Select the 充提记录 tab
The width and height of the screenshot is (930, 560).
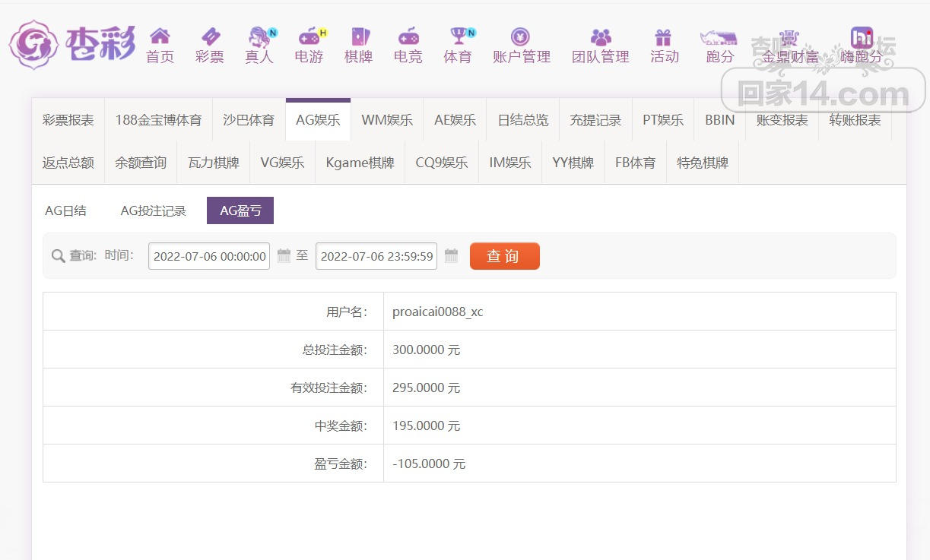pyautogui.click(x=595, y=120)
